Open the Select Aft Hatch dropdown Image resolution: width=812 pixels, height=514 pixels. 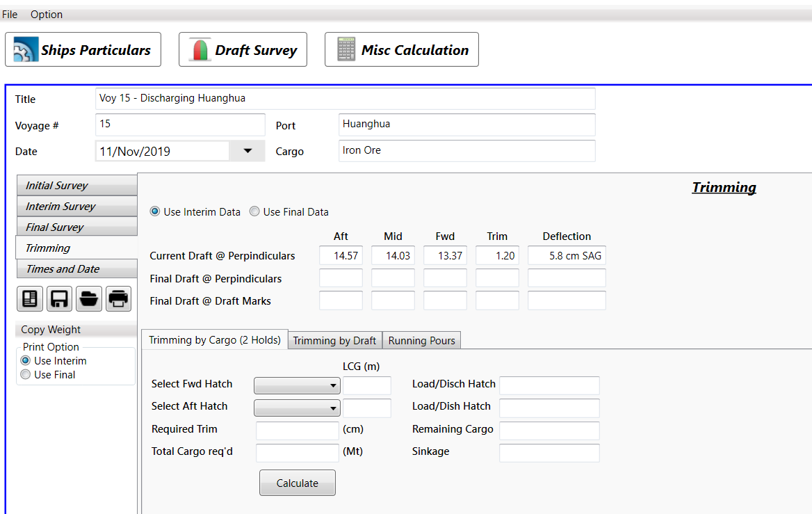(297, 408)
